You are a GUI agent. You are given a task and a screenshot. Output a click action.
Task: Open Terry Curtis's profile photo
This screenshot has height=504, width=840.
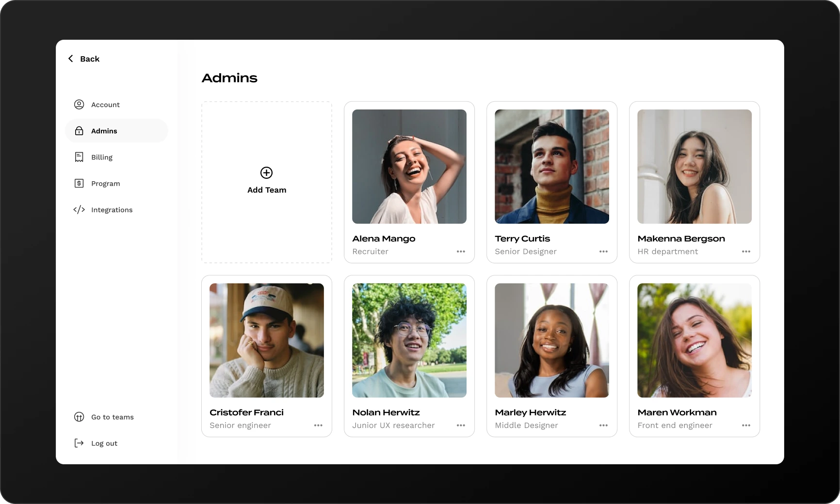552,167
